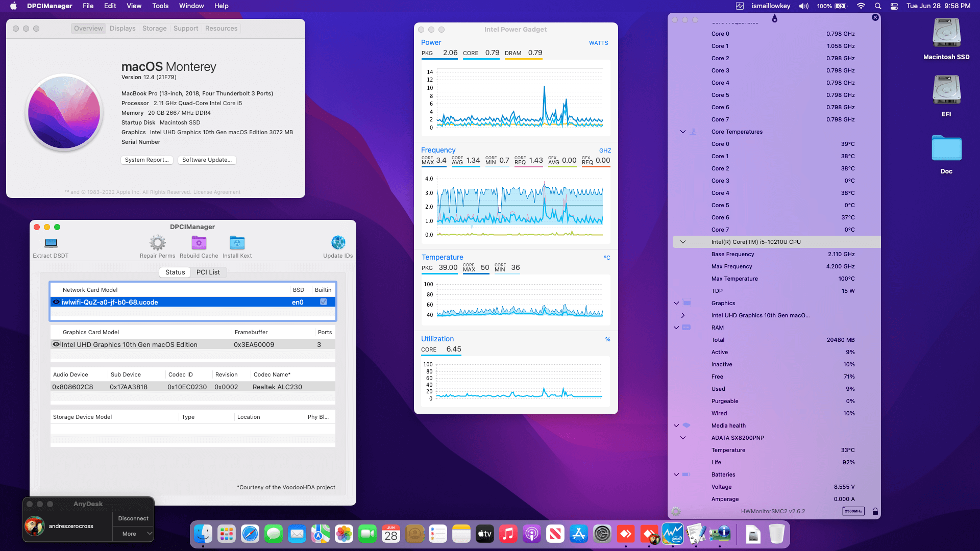Click the Max Frequency row in HWMonitorSMC2

tap(777, 266)
